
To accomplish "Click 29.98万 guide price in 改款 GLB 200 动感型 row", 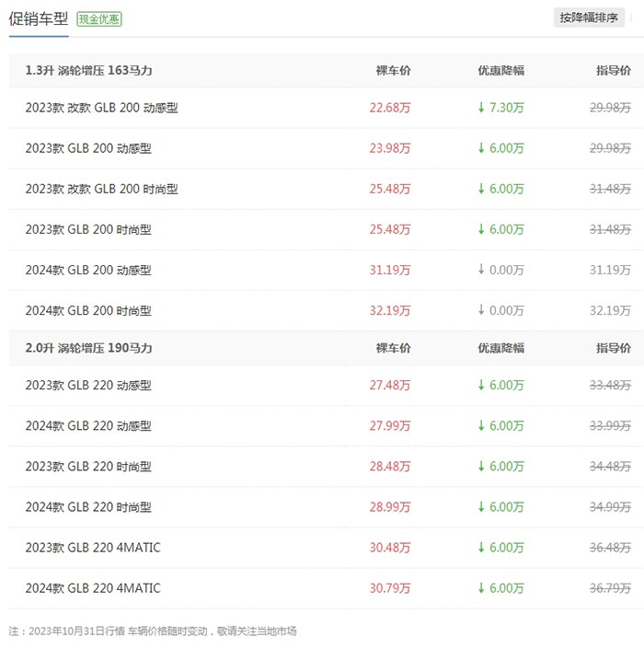I will pyautogui.click(x=610, y=108).
